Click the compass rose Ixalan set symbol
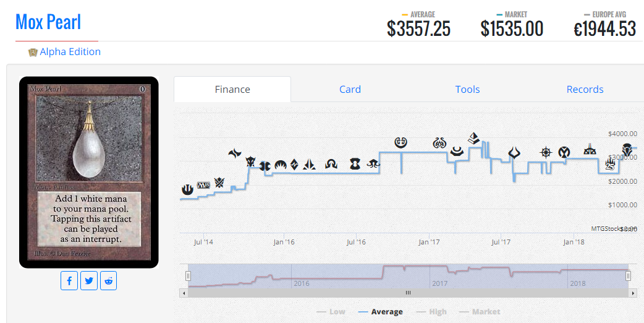The width and height of the screenshot is (644, 323). (546, 152)
